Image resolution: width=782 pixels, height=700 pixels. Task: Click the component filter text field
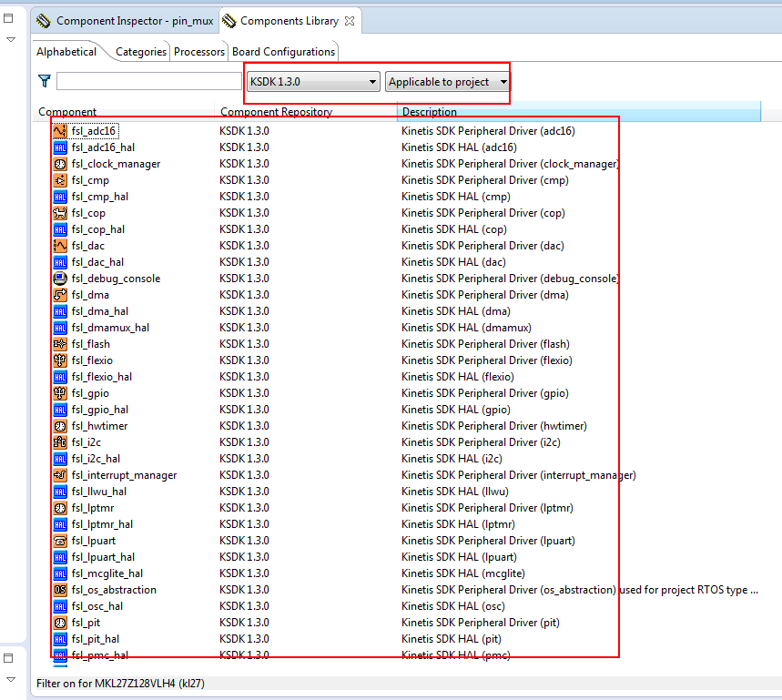click(148, 81)
